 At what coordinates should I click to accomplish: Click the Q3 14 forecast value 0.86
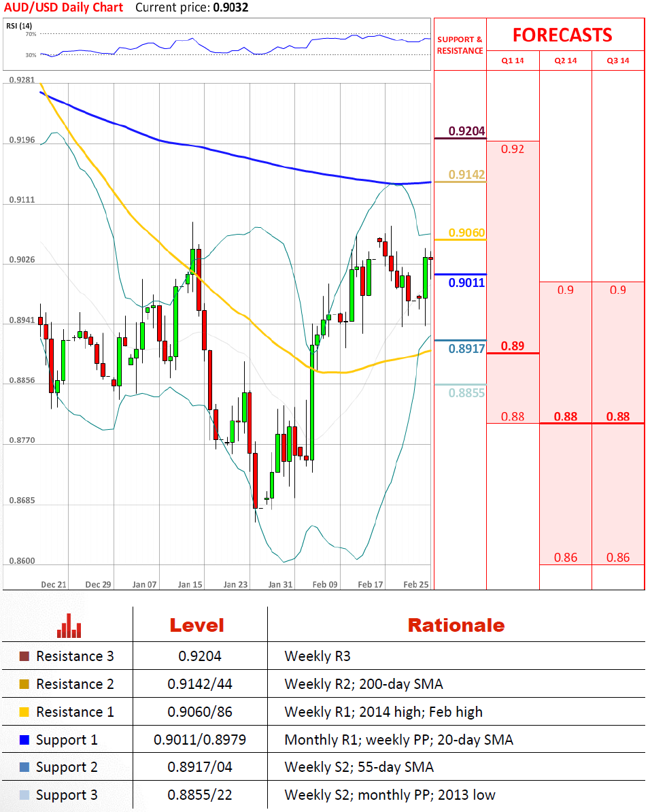tap(618, 558)
